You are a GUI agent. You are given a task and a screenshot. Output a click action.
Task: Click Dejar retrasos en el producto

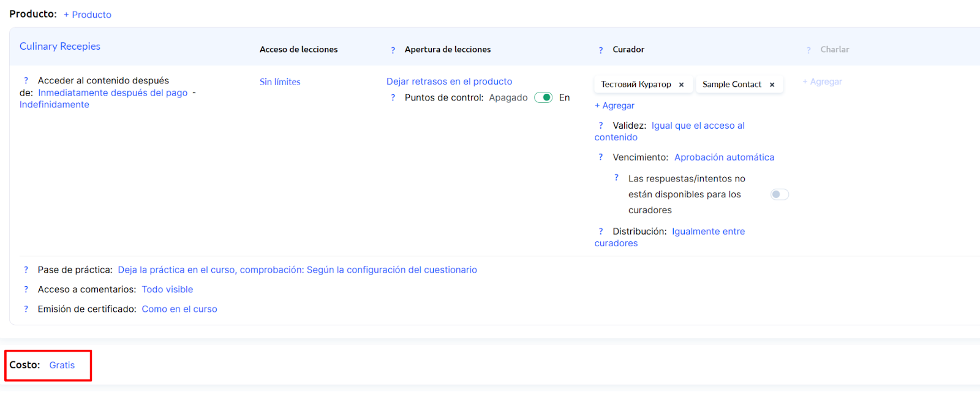449,81
